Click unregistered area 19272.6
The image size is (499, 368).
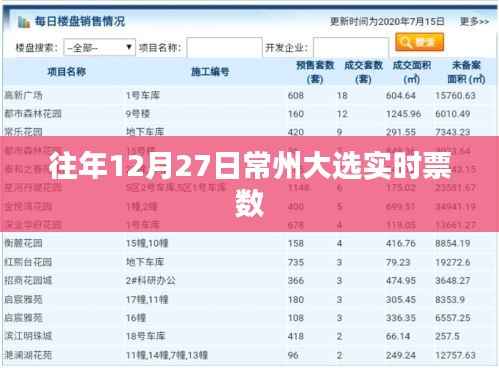(453, 262)
